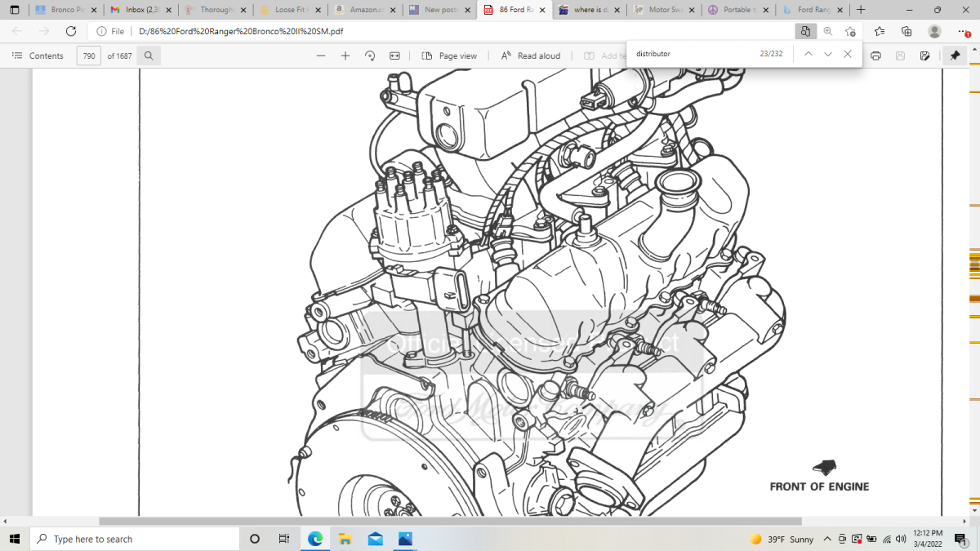Refresh the page
Image resolution: width=980 pixels, height=551 pixels.
tap(71, 31)
